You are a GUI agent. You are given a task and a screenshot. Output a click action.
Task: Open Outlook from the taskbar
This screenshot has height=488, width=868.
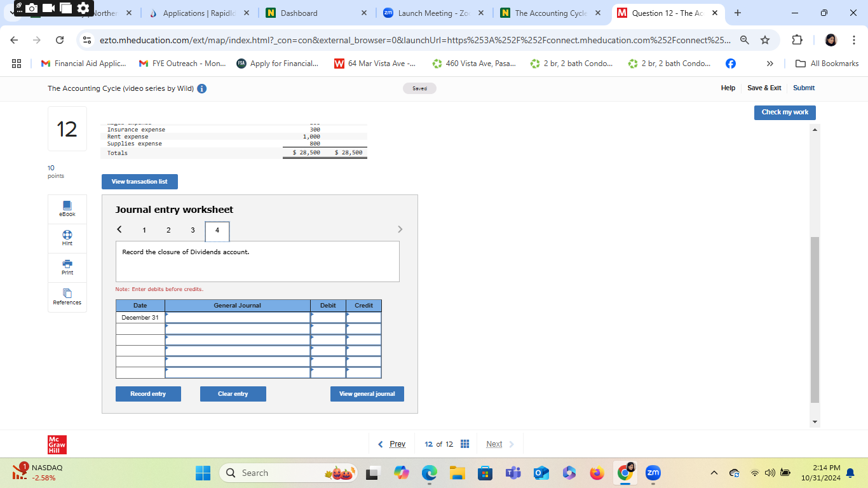tap(541, 473)
